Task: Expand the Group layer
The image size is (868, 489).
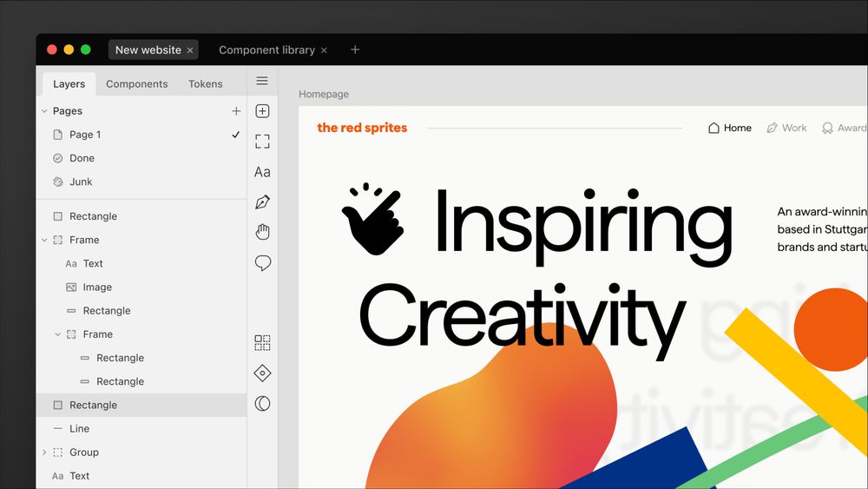Action: [44, 453]
